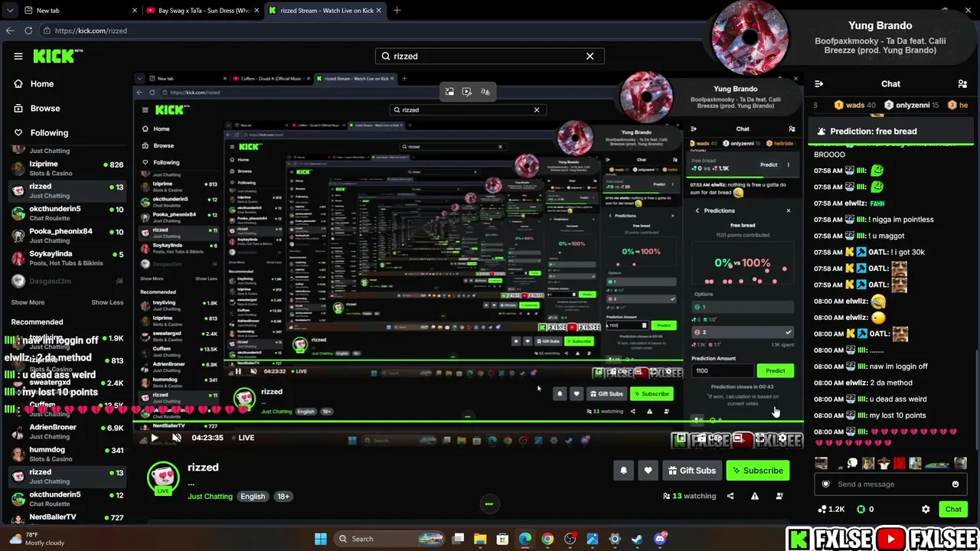Open File Explorer from the taskbar
Screen dimensions: 980x551
click(x=480, y=539)
